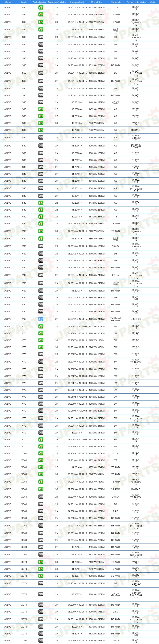Screen dimensions: 159x644
Task: Click PB icon in XC60 2.0 T 149kW row
Action: point(41,453)
